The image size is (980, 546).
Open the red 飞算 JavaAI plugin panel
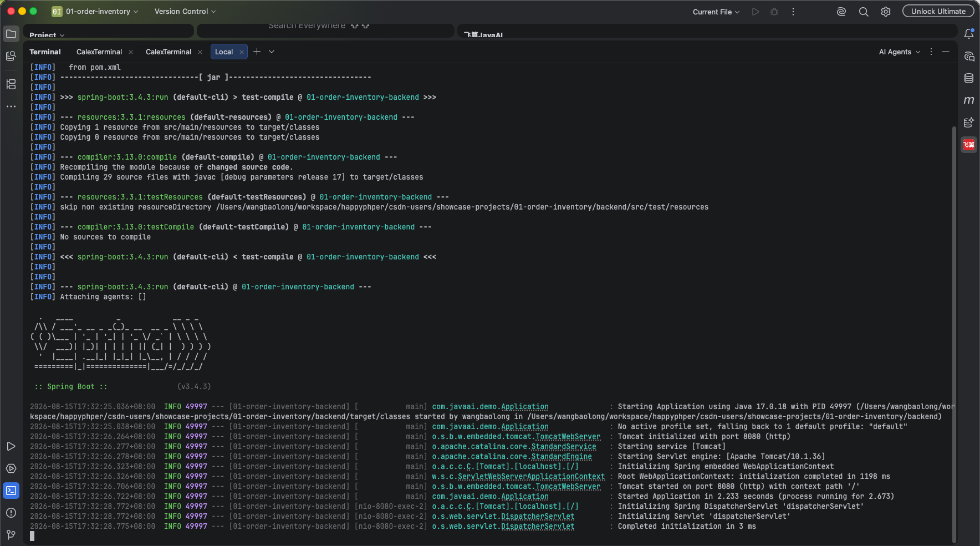click(x=969, y=145)
